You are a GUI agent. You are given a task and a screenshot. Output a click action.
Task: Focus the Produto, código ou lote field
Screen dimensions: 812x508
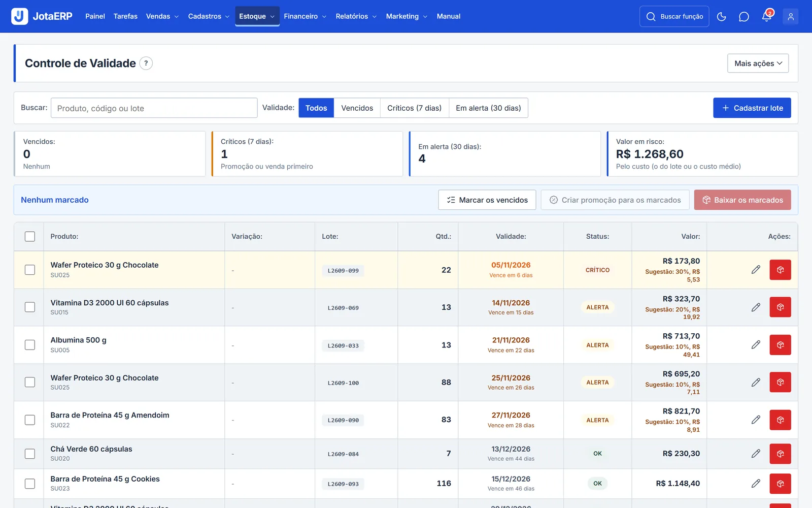point(154,108)
